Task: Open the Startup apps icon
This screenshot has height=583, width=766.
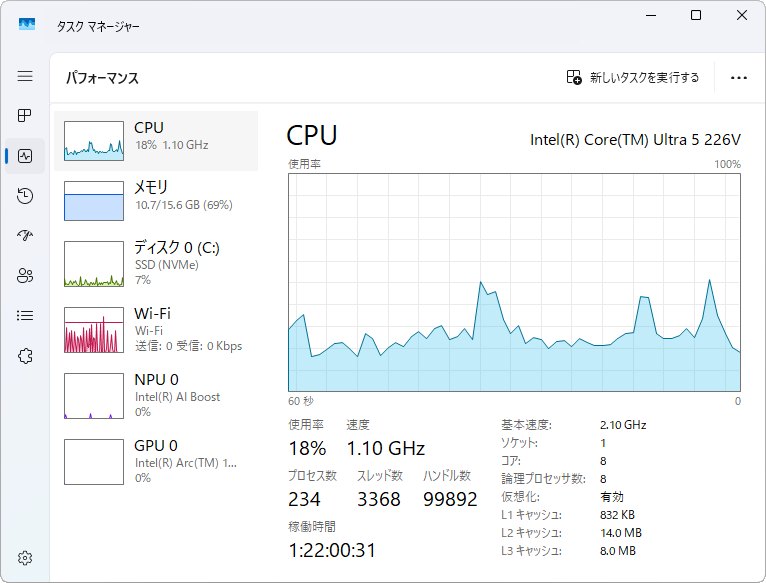Action: (25, 236)
